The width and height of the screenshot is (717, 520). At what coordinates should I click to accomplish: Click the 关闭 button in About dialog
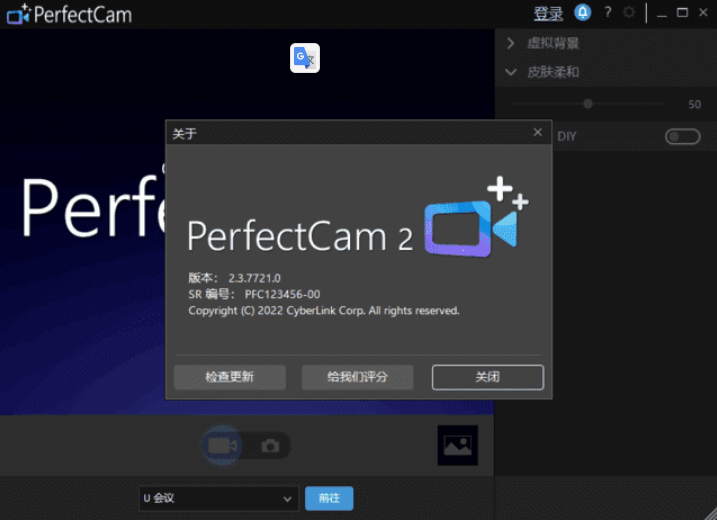[488, 377]
